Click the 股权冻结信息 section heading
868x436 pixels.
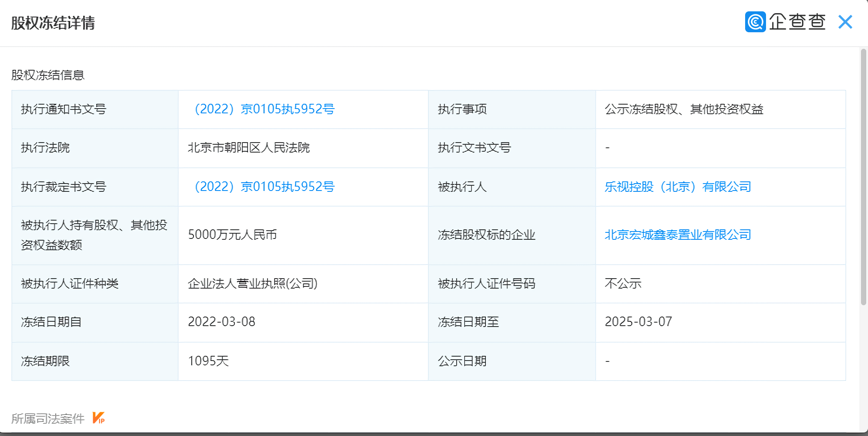pos(48,75)
